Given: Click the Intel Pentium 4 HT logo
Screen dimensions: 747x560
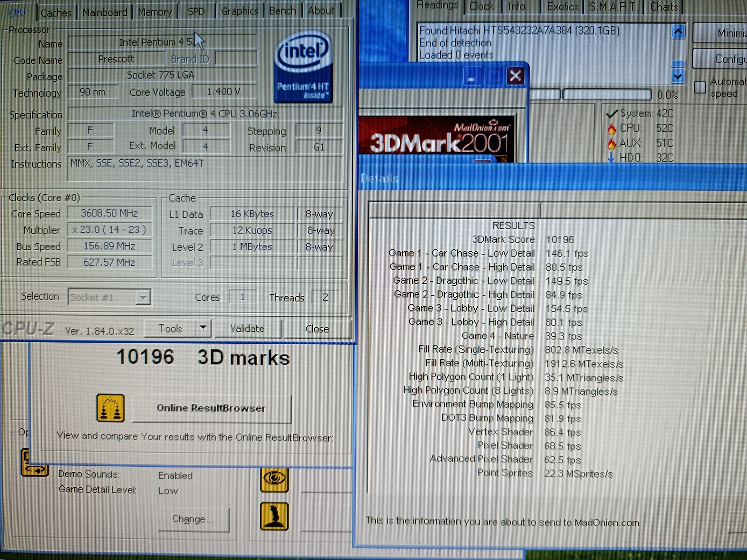Looking at the screenshot, I should tap(303, 67).
